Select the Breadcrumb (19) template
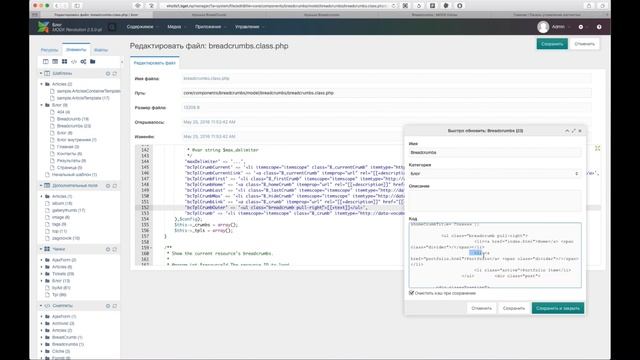Viewport: 640px width, 360px height. (x=73, y=119)
